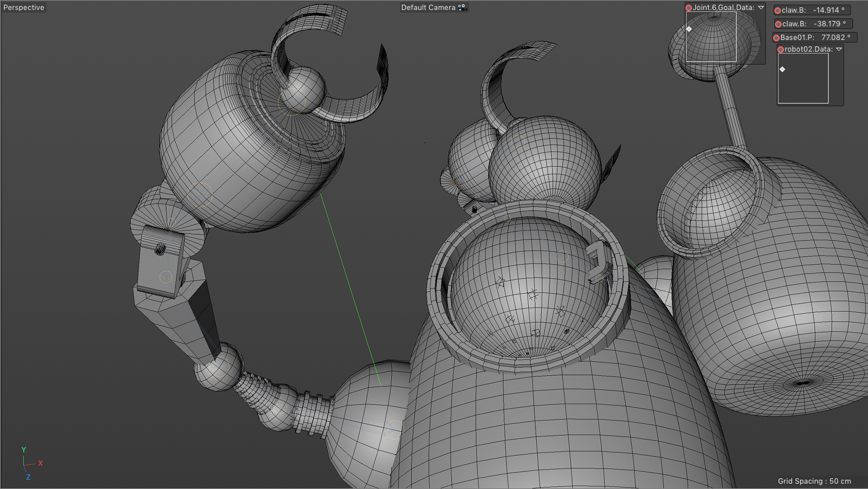
Task: Toggle the Base01.P keyframe circle
Action: [x=777, y=38]
